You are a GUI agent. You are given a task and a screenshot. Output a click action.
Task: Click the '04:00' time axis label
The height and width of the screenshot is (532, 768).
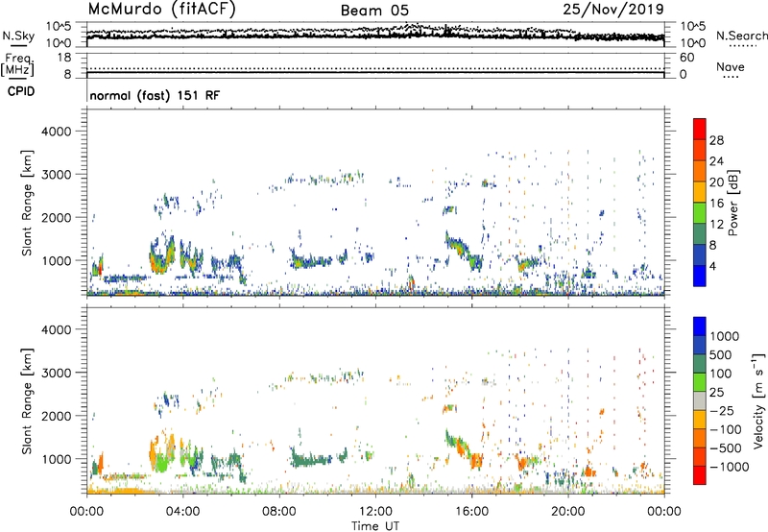tap(182, 512)
